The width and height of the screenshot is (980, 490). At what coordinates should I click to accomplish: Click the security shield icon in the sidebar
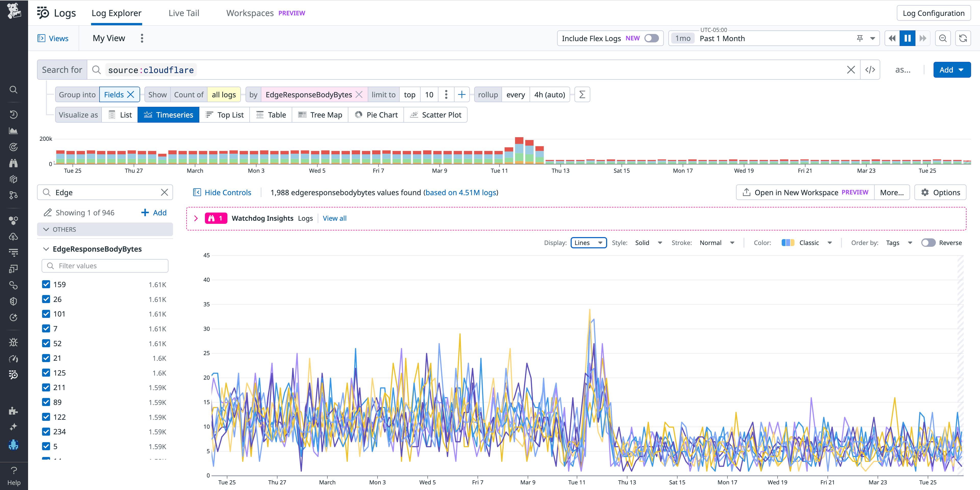coord(14,301)
